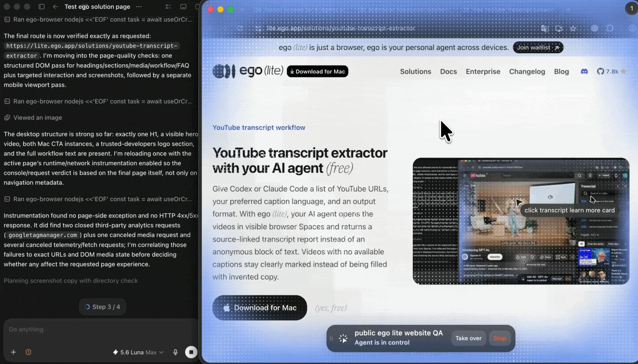Click the large hero Download for Mac button
The image size is (638, 364).
[260, 308]
